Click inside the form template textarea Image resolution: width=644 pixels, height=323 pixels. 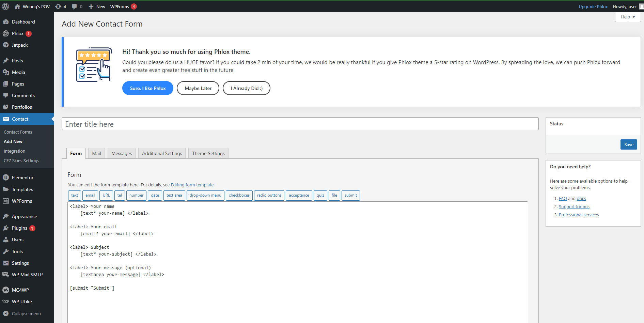[298, 262]
